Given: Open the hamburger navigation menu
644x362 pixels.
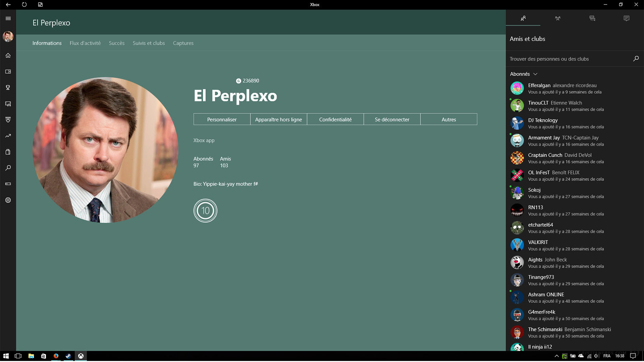Looking at the screenshot, I should tap(8, 18).
